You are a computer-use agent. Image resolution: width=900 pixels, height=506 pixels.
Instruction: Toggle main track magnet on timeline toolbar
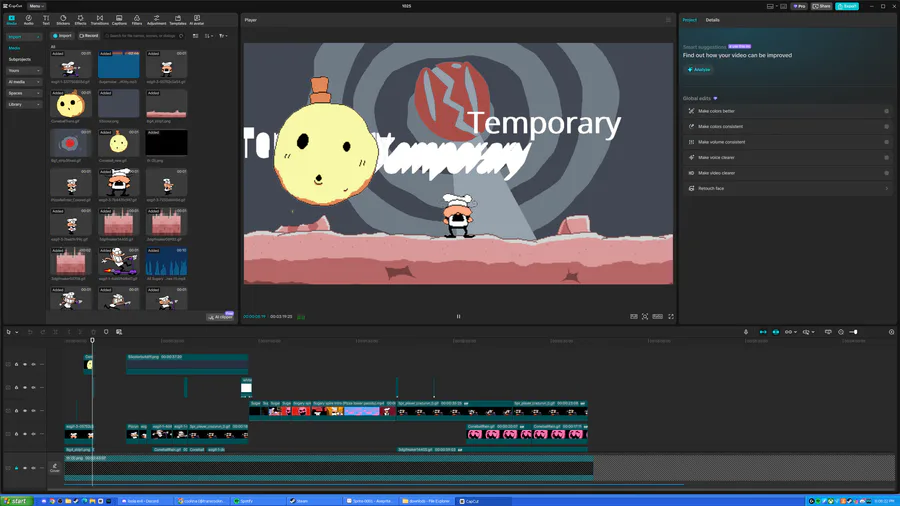point(763,332)
